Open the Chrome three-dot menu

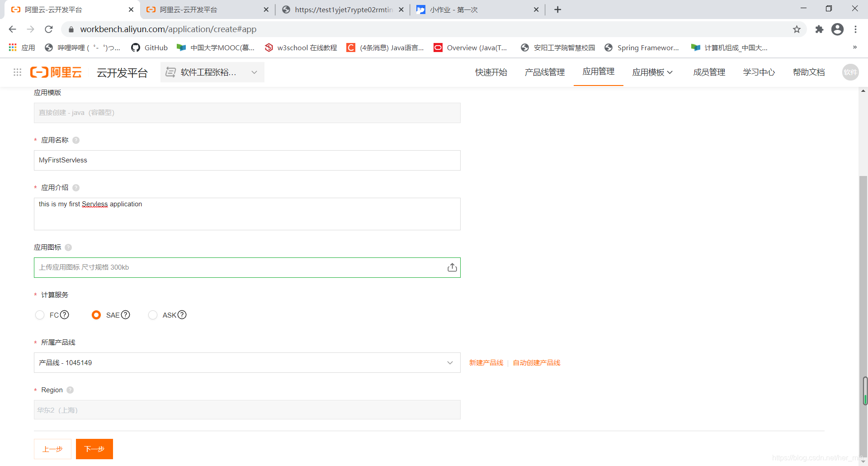coord(855,29)
